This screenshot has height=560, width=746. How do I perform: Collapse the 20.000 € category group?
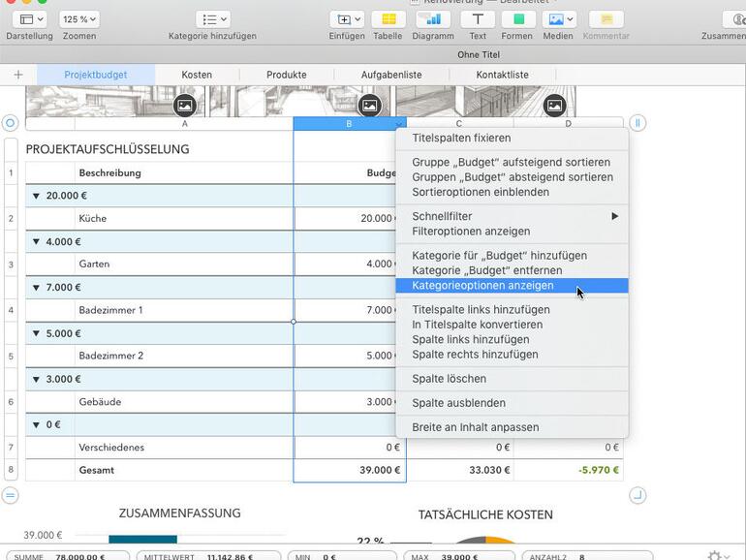[x=36, y=196]
